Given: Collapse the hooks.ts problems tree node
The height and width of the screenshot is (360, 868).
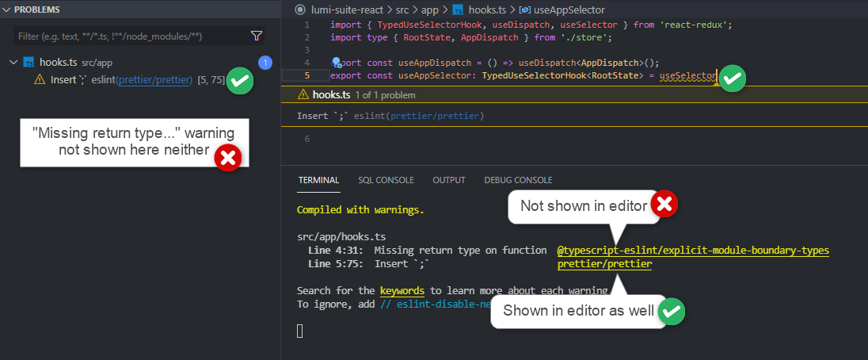Looking at the screenshot, I should click(x=13, y=62).
